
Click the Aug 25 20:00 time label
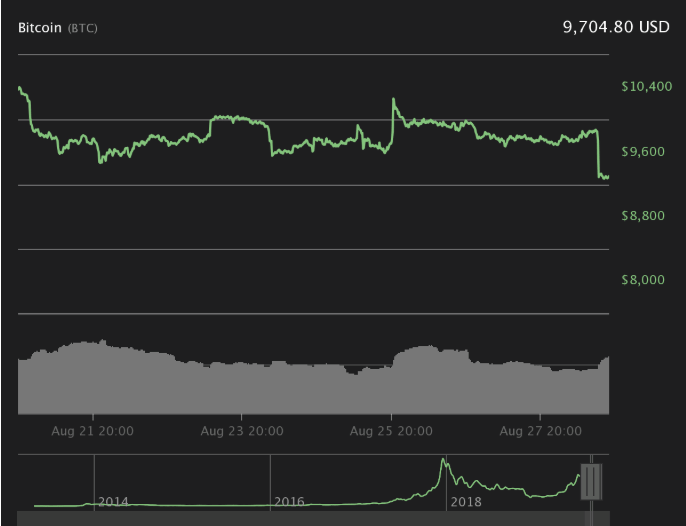coord(391,431)
